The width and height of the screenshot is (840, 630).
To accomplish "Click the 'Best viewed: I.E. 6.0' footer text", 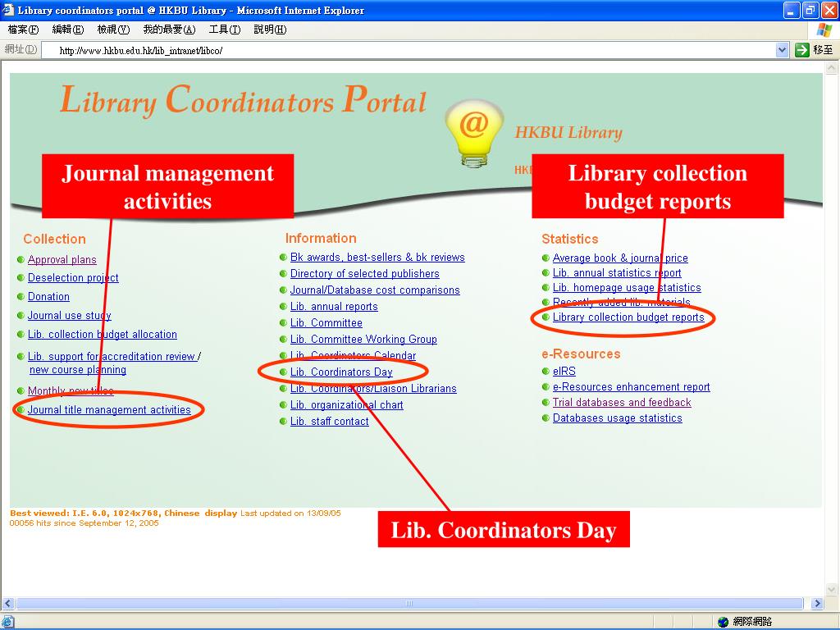I will [x=123, y=513].
